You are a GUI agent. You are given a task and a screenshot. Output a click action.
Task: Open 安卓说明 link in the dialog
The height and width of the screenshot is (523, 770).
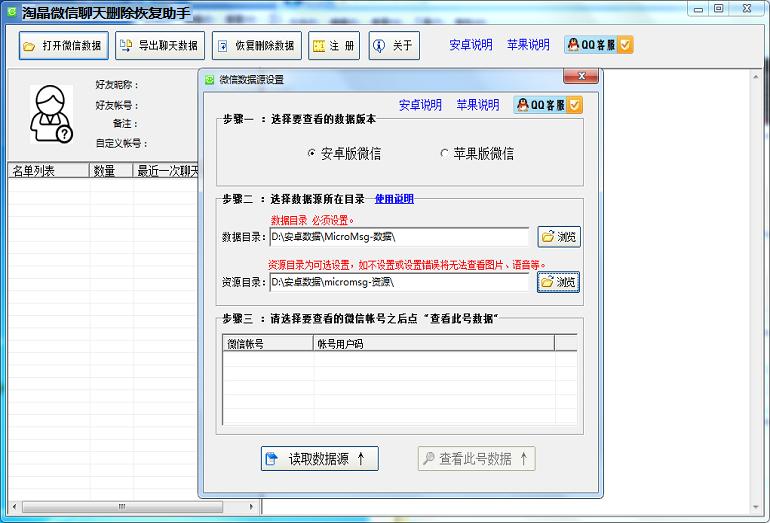(420, 105)
